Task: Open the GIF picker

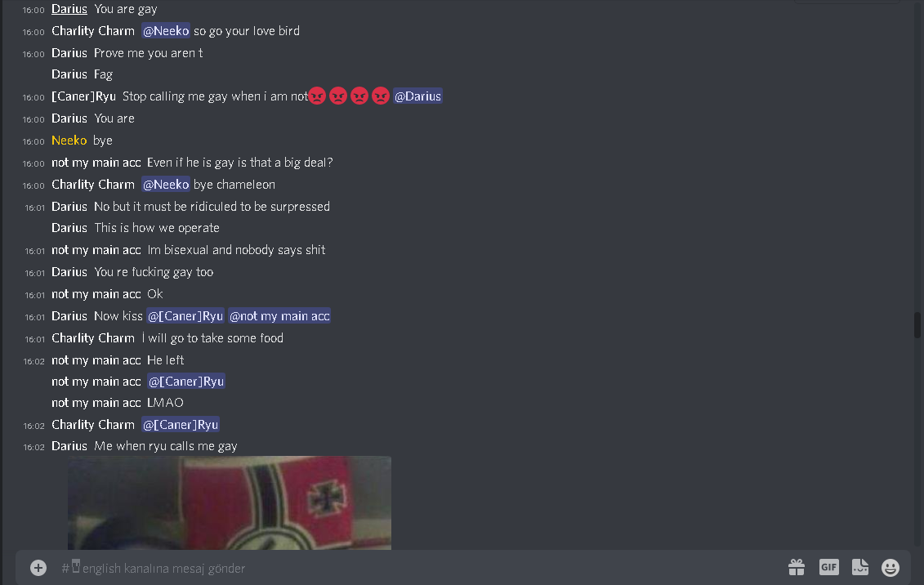Action: tap(828, 567)
